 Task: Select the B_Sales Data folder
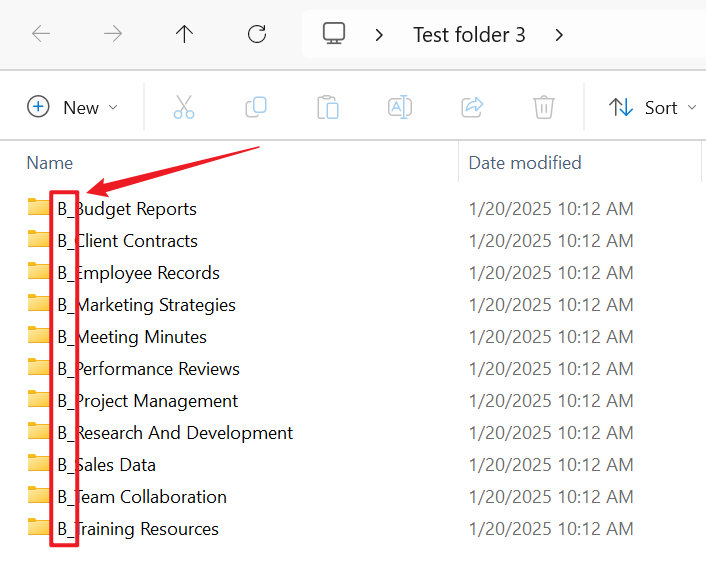pos(106,465)
